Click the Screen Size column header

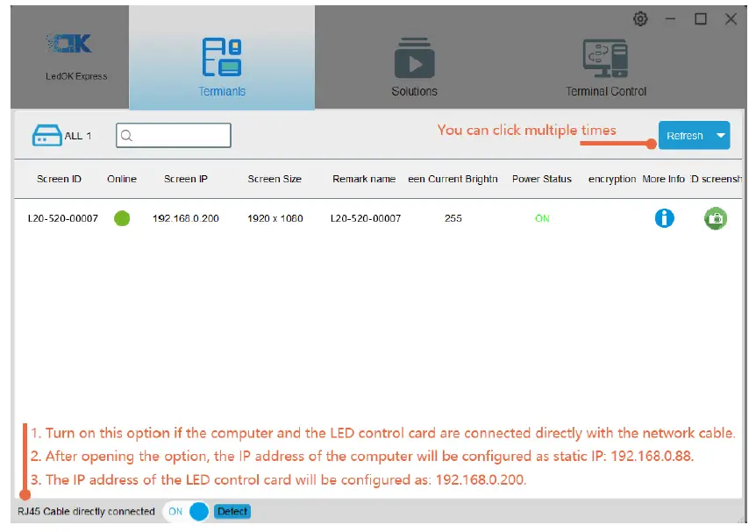point(275,179)
